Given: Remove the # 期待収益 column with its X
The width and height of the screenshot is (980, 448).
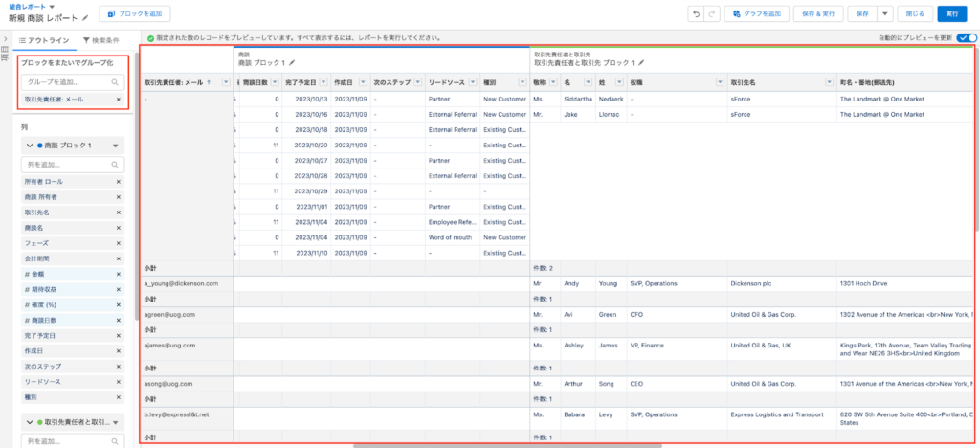Looking at the screenshot, I should (x=118, y=289).
